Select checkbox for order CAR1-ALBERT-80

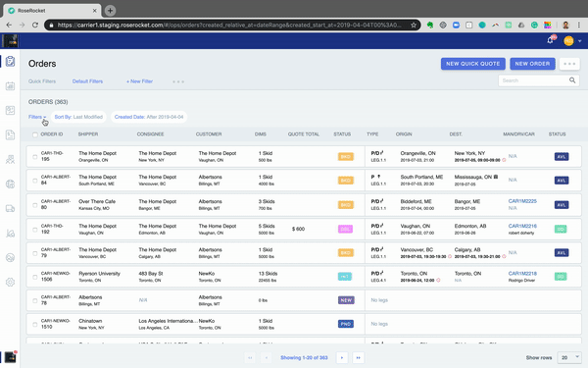[x=35, y=205]
